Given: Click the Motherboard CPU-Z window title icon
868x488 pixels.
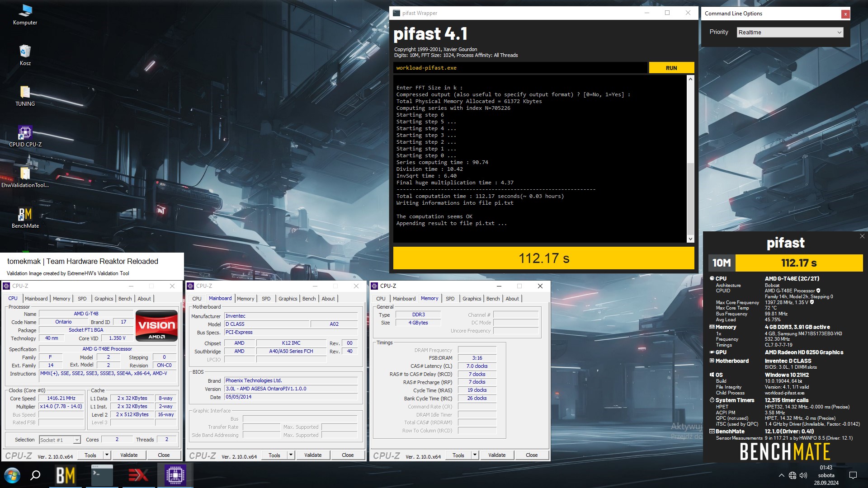Looking at the screenshot, I should 190,286.
